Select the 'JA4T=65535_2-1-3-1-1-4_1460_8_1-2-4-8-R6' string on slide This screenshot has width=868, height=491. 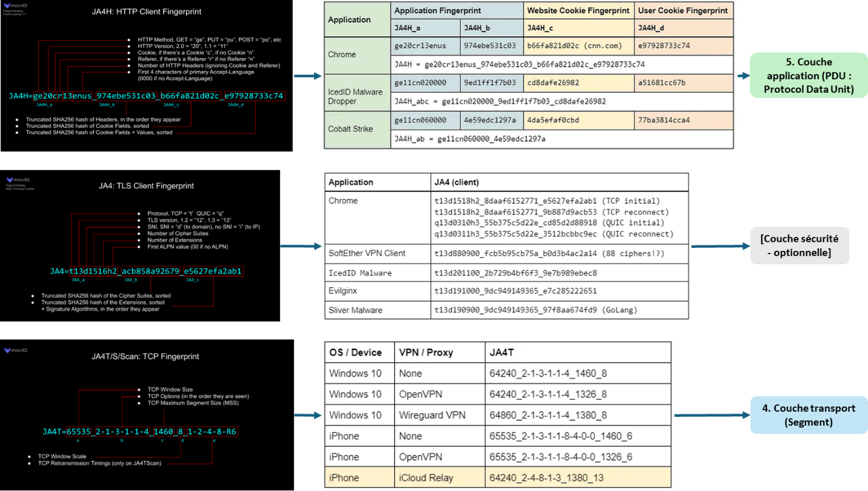point(140,432)
